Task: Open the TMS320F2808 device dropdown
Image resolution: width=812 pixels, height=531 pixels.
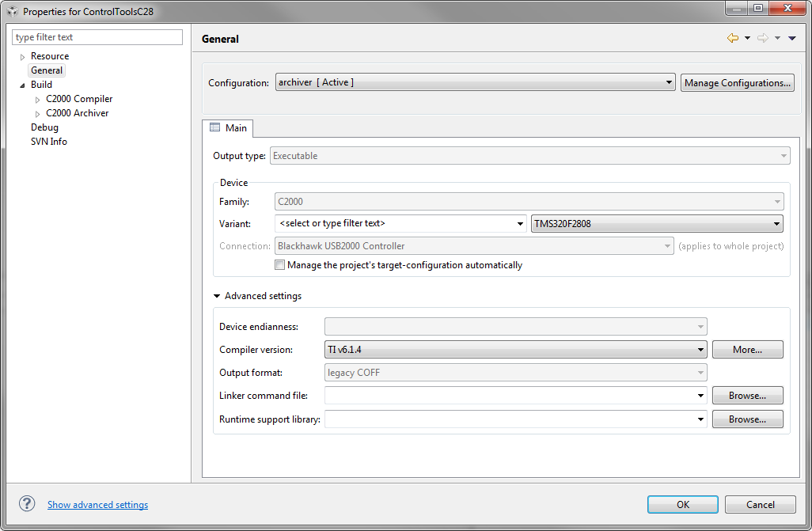Action: (776, 223)
